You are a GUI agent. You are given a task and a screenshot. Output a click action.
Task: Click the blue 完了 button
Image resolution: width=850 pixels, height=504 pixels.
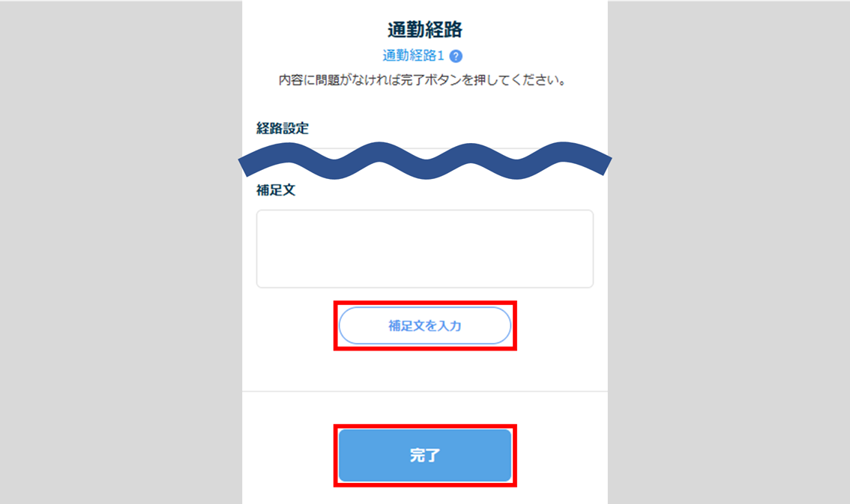pos(424,455)
